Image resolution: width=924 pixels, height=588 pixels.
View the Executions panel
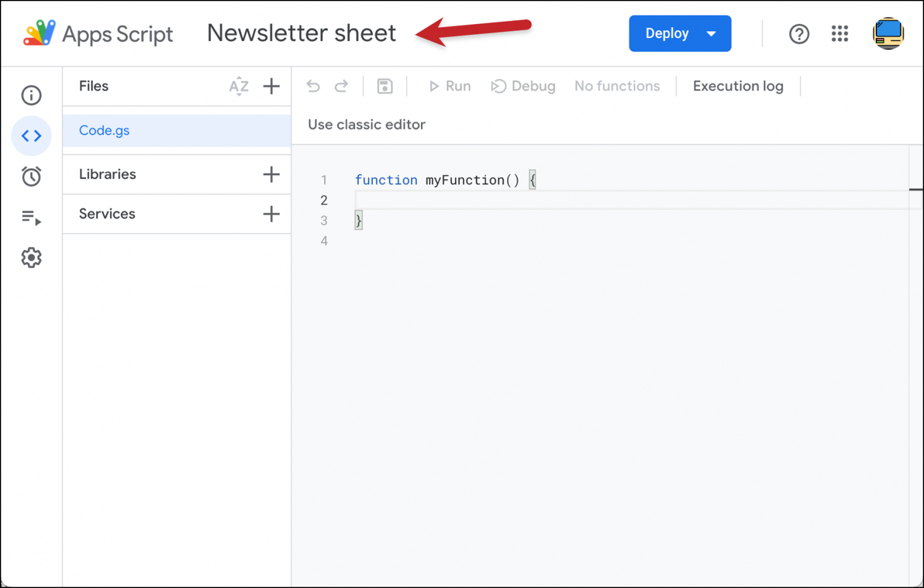coord(31,217)
